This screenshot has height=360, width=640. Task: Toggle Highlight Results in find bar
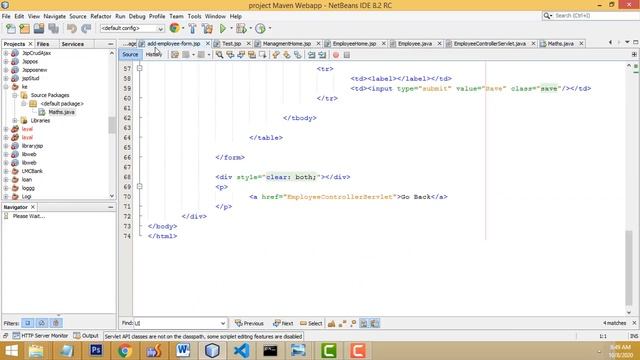(x=364, y=323)
